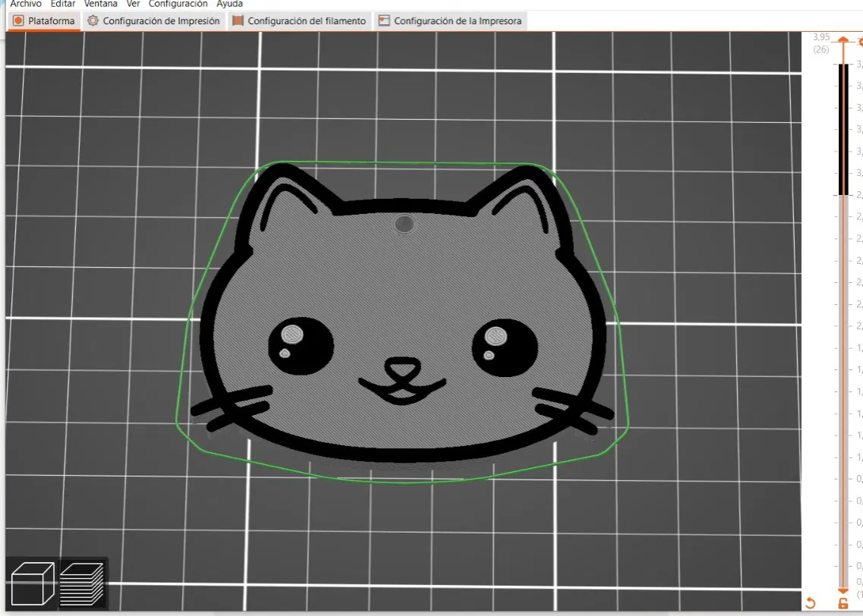Switch to the sliced layers preview
Screen dimensions: 863x616
pyautogui.click(x=81, y=583)
